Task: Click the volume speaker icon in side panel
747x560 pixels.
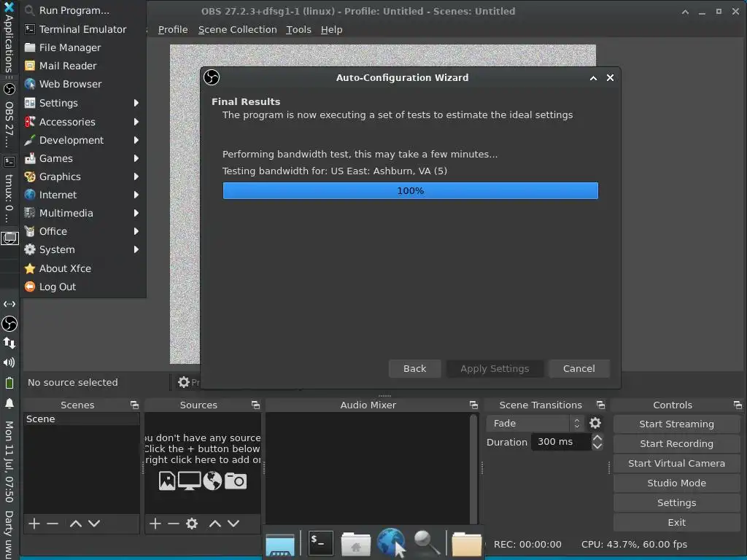Action: (x=9, y=362)
